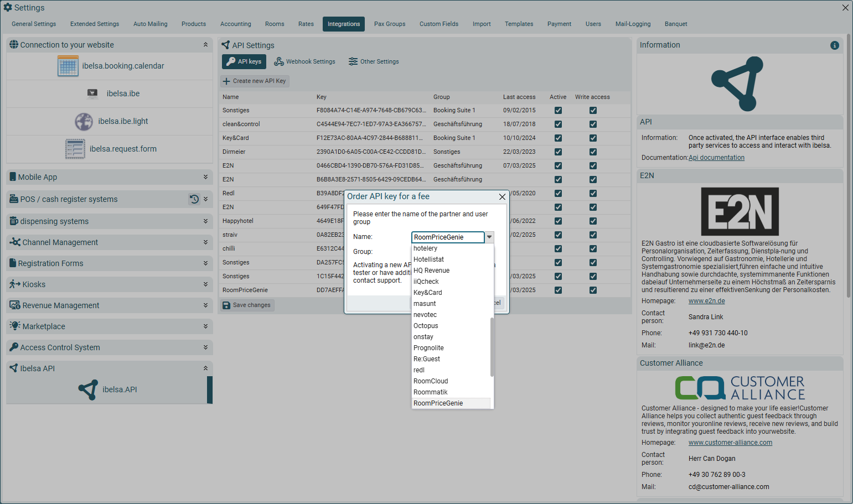The image size is (853, 504).
Task: Click the ibelsa.ibe.light globe icon
Action: pos(84,121)
